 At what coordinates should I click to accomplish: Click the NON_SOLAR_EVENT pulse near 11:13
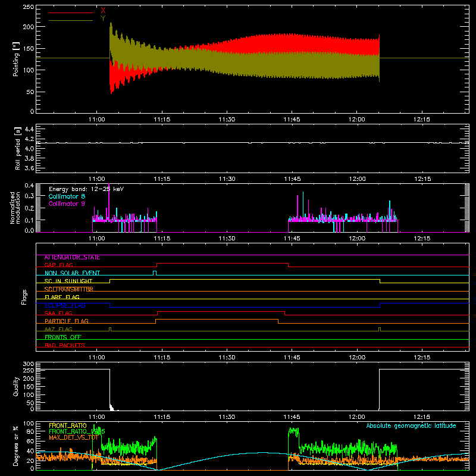(155, 273)
